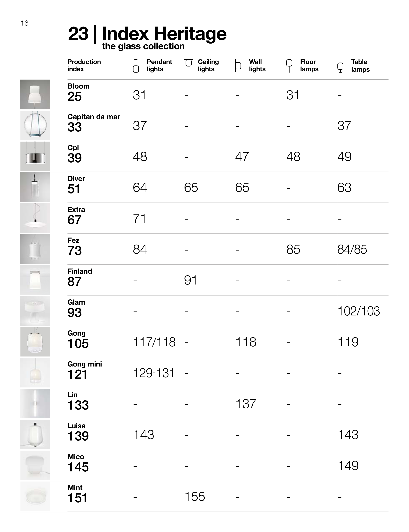View the Gong lamp thumbnail
This screenshot has height=532, width=409.
35,342
